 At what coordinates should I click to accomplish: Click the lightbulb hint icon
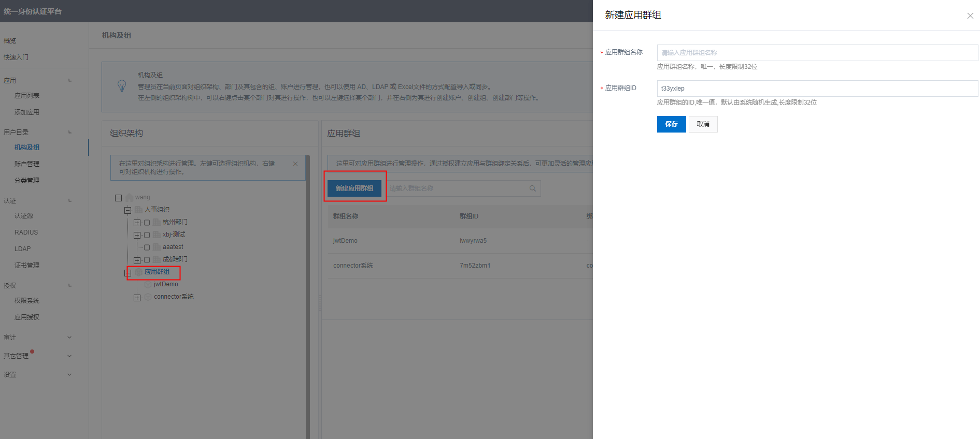point(122,86)
